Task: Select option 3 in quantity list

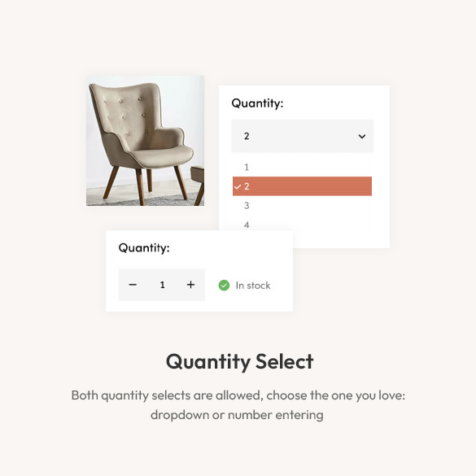Action: [x=302, y=206]
